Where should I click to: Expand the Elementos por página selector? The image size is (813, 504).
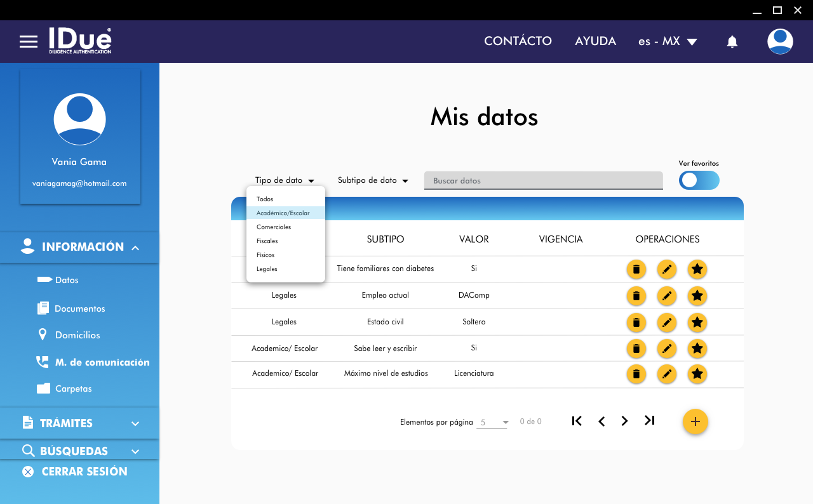(x=494, y=422)
